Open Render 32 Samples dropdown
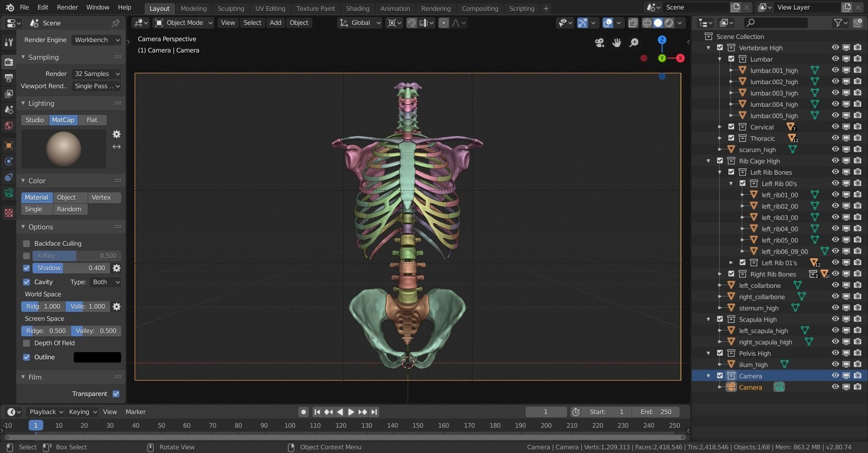The height and width of the screenshot is (453, 868). (96, 74)
